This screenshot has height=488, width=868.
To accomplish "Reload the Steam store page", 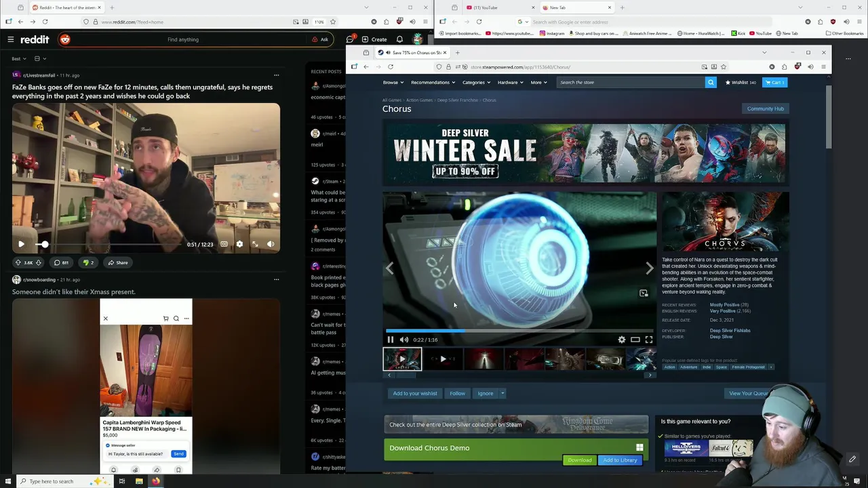I will pyautogui.click(x=391, y=66).
